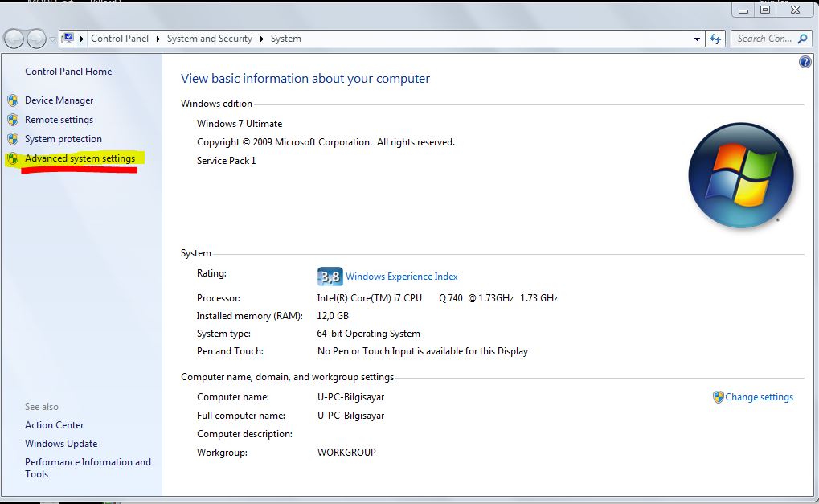Viewport: 819px width, 504px height.
Task: Minimize the System window
Action: tap(743, 10)
